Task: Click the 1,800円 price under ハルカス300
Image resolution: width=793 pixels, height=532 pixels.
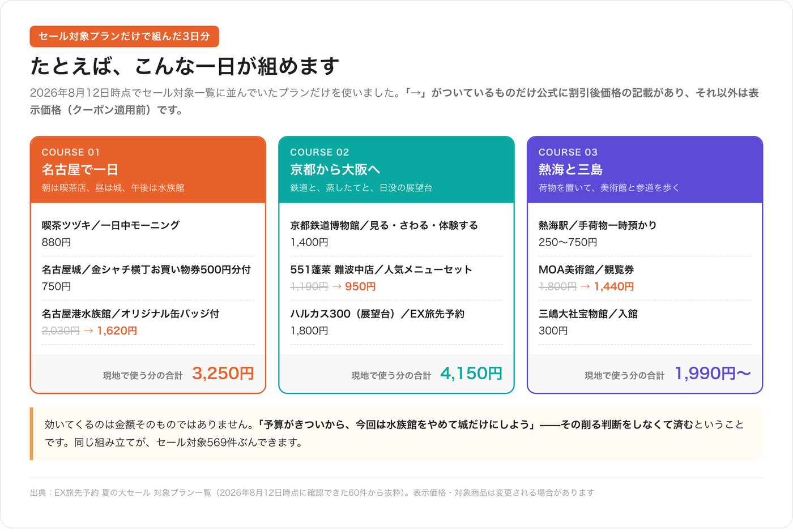Action: click(309, 331)
